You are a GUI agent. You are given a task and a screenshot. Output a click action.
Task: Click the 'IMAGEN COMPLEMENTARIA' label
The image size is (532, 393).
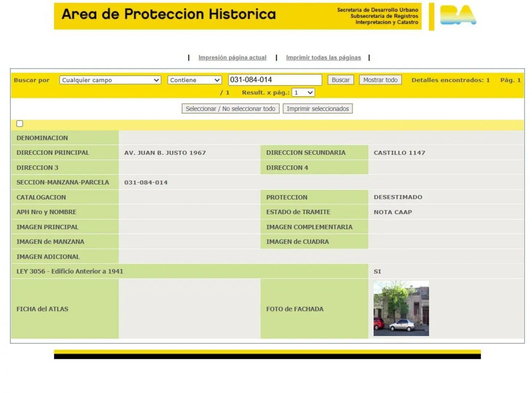click(309, 227)
